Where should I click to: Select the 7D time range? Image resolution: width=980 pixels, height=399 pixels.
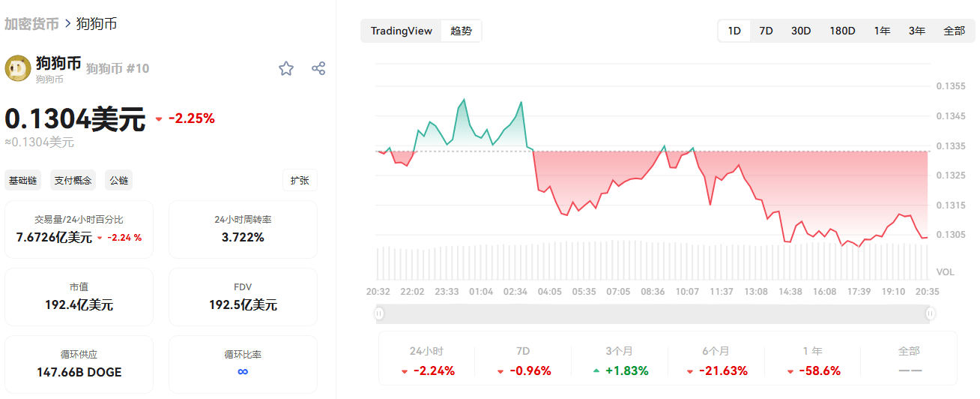(766, 31)
